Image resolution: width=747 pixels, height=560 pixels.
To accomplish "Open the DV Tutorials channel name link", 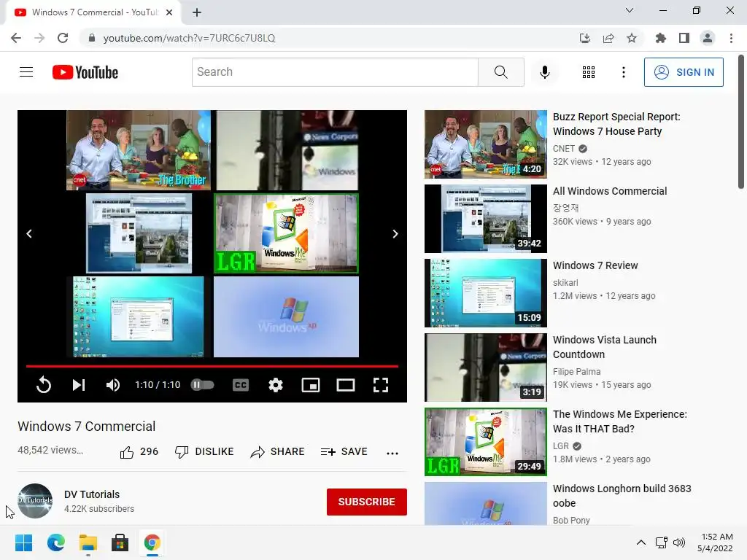I will coord(92,494).
